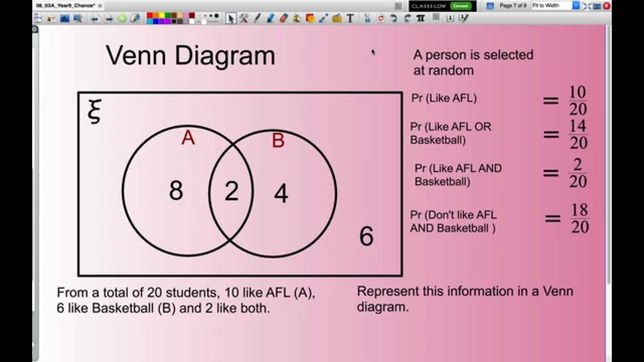Click the number 4 in circle B
644x362 pixels.
pos(281,193)
